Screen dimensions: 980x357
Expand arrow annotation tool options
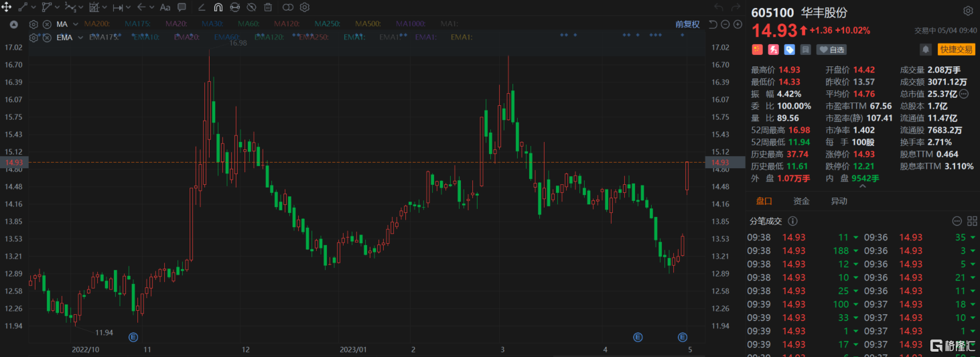click(x=152, y=7)
